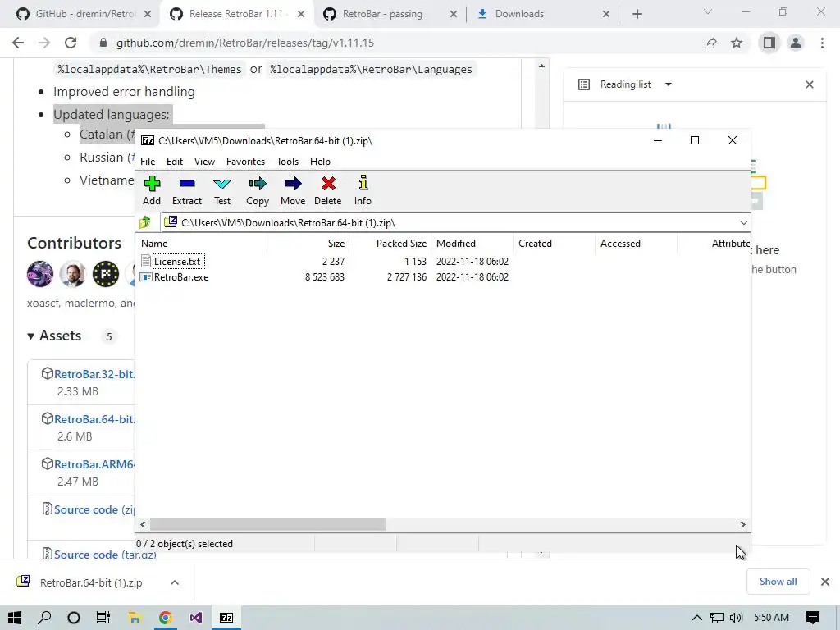The image size is (840, 630).
Task: Open the Favorites menu in 7-Zip
Action: tap(245, 162)
